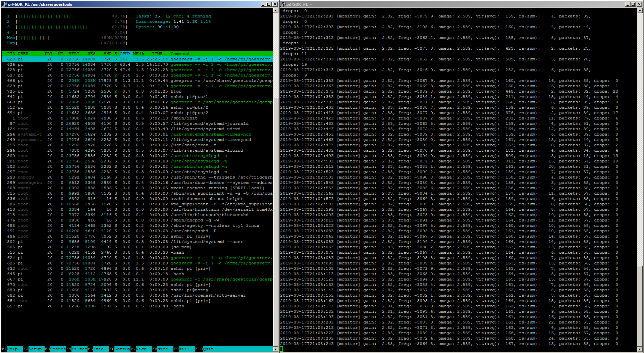Image resolution: width=644 pixels, height=353 pixels.
Task: Select /sbin/dhcpcd process row
Action: (x=137, y=220)
